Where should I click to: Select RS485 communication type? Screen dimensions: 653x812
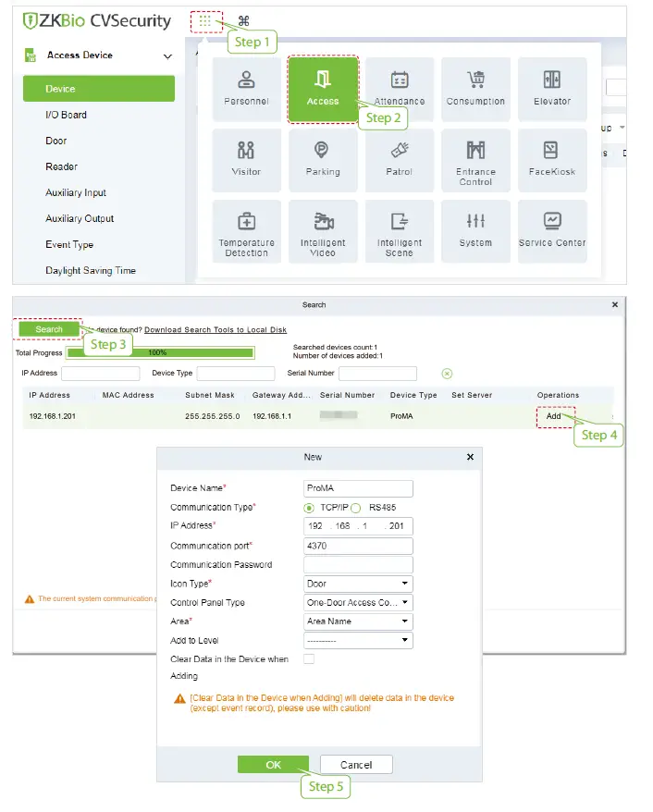(356, 508)
